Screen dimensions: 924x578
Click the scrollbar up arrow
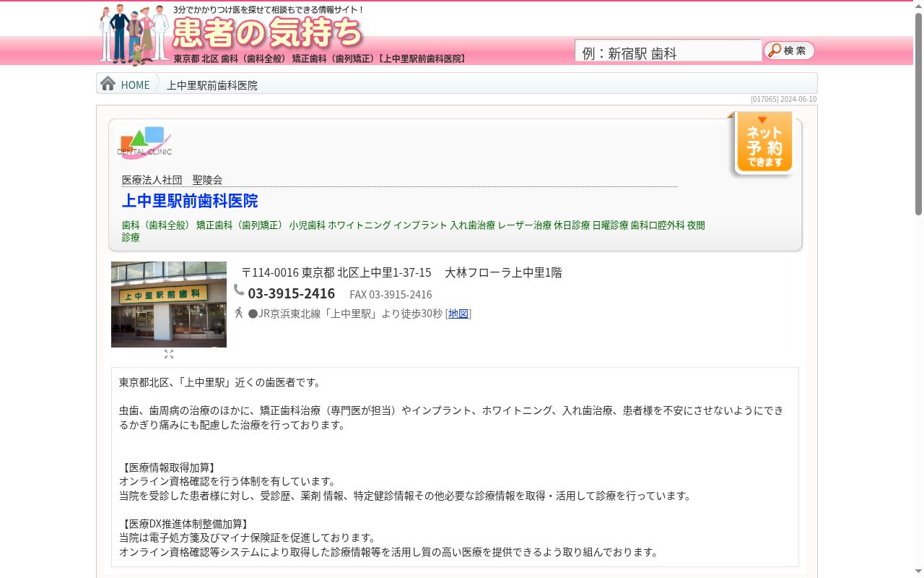point(918,6)
